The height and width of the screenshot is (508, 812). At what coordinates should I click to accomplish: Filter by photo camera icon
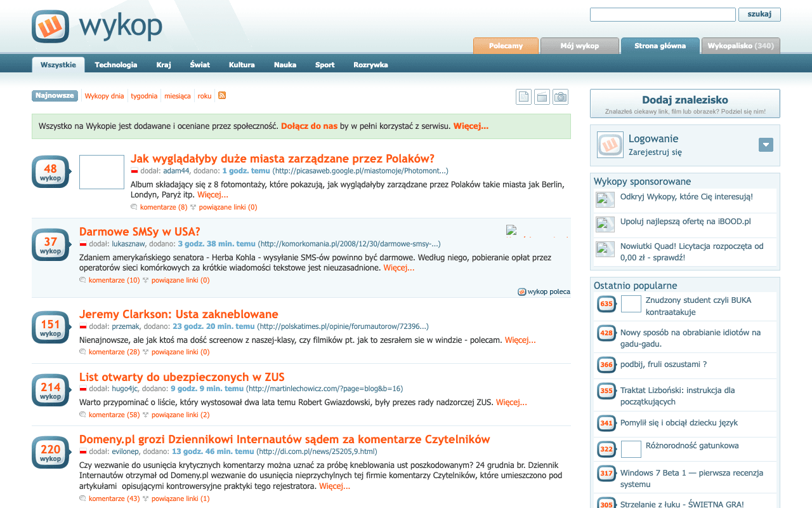pyautogui.click(x=560, y=97)
